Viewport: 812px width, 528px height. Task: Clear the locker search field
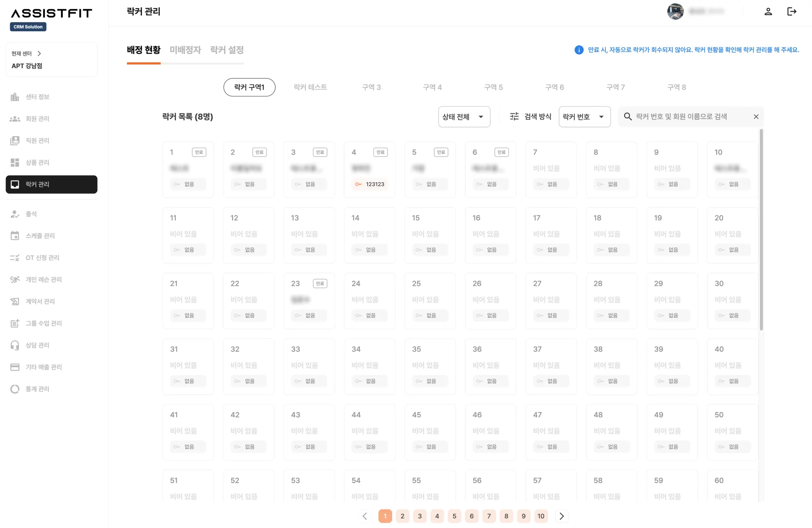tap(756, 117)
